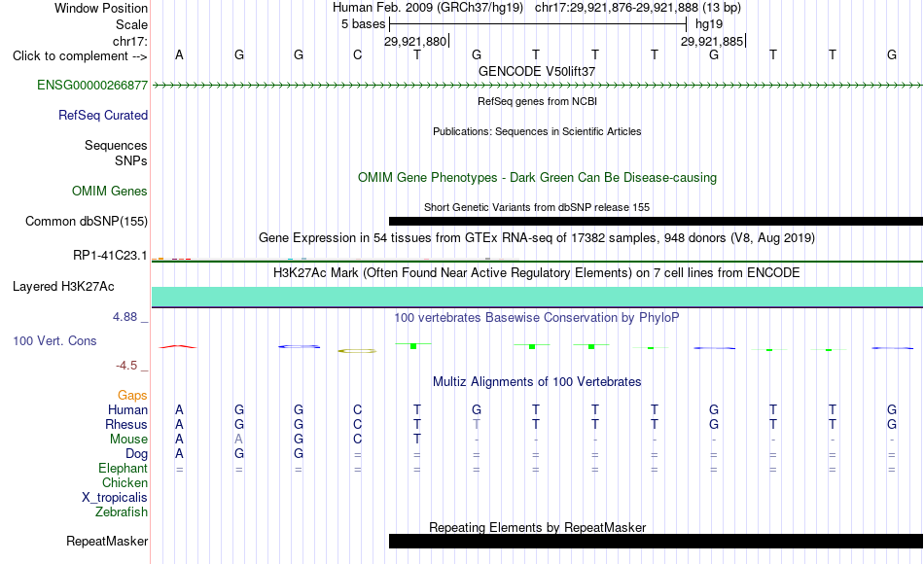Click the SNPs label in left column
Screen dimensions: 924x564
click(131, 160)
